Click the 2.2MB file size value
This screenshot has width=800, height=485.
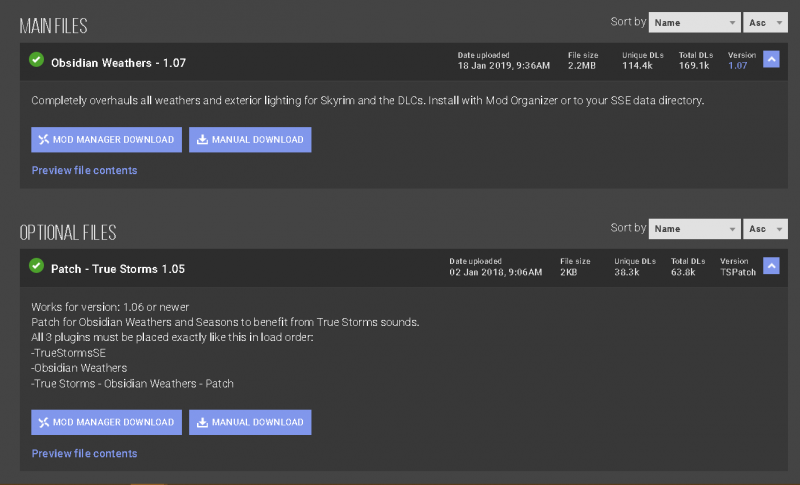[x=582, y=66]
